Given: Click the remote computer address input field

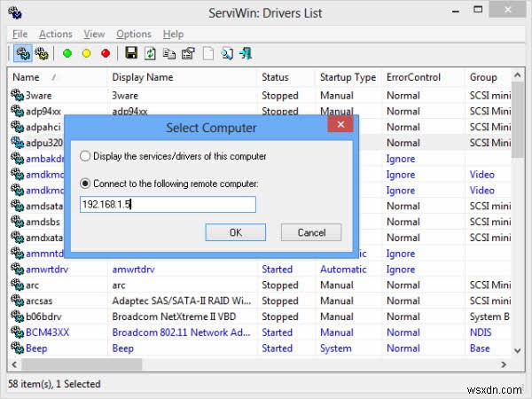Looking at the screenshot, I should (168, 204).
